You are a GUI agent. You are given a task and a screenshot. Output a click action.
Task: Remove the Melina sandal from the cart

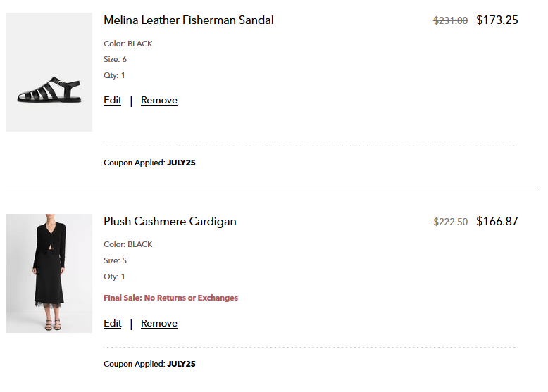pyautogui.click(x=159, y=101)
